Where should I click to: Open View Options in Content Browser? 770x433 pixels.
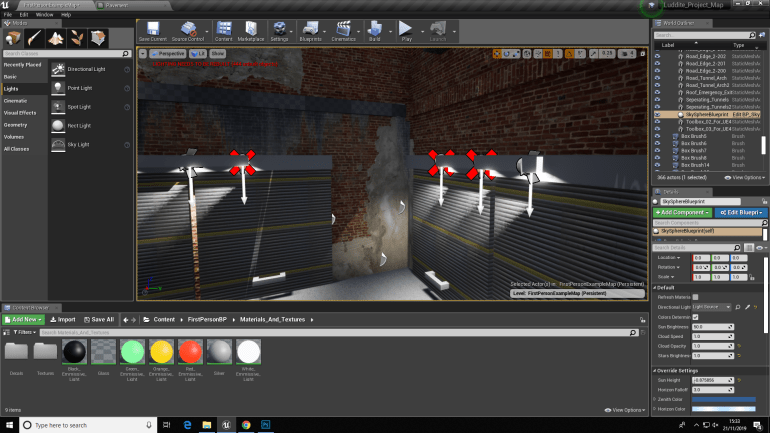pyautogui.click(x=624, y=410)
